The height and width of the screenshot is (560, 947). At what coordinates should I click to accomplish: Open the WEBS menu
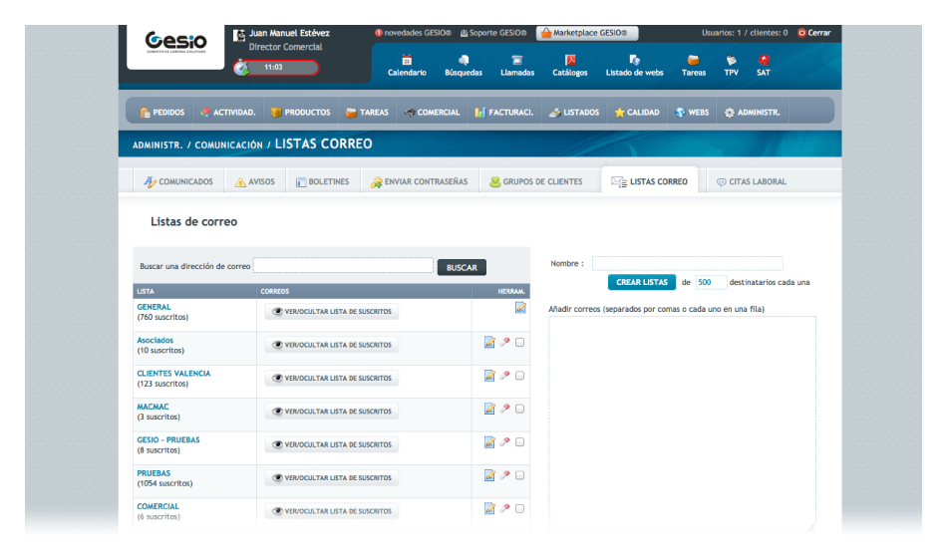pos(692,113)
